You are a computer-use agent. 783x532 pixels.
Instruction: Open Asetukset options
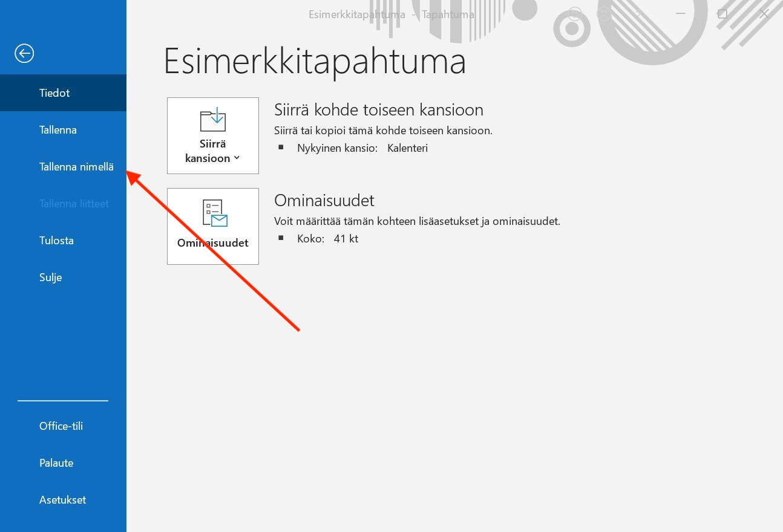tap(62, 500)
